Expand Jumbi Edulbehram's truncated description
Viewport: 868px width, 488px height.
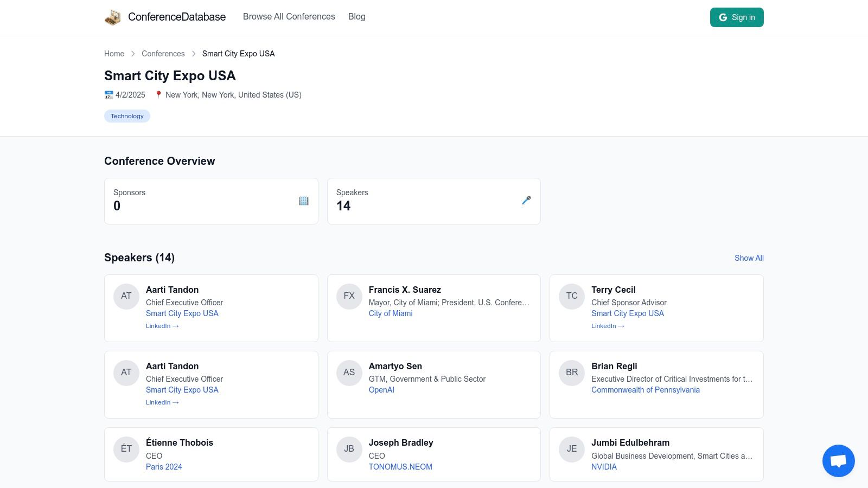click(672, 456)
